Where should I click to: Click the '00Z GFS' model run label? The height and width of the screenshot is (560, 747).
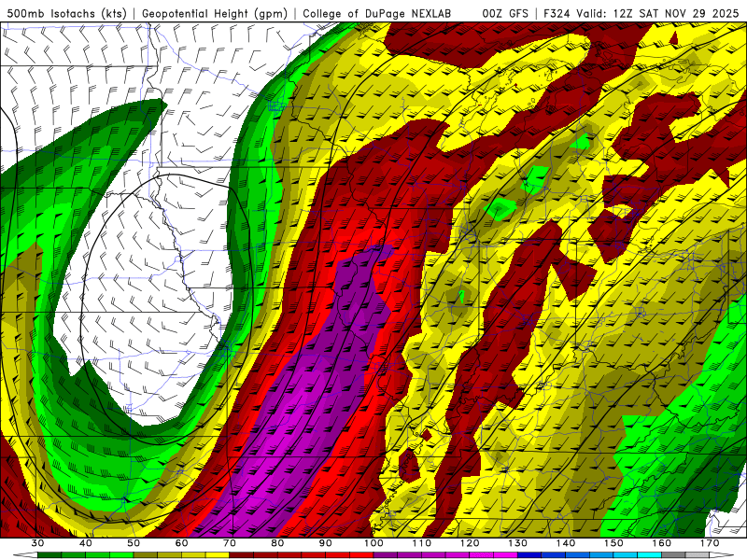click(x=505, y=13)
